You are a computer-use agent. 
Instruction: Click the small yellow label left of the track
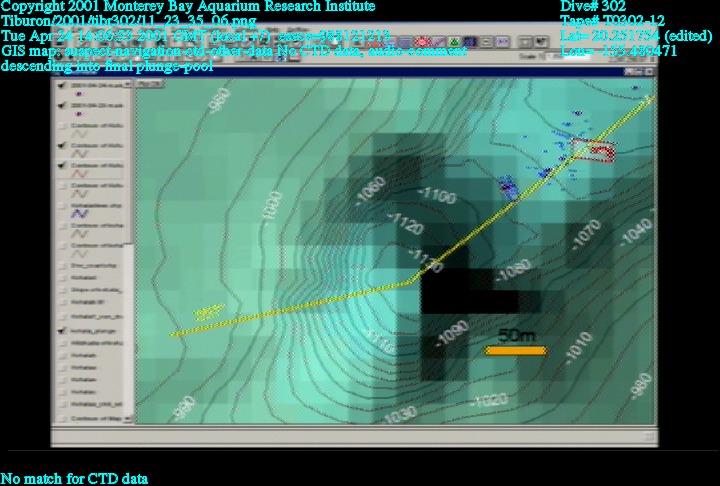click(x=209, y=312)
